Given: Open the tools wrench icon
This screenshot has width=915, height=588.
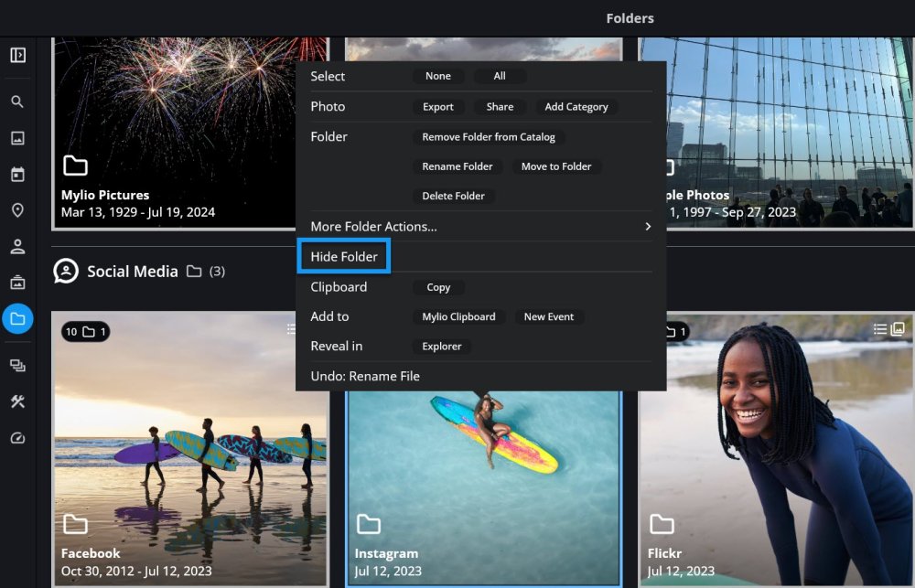Looking at the screenshot, I should point(17,401).
